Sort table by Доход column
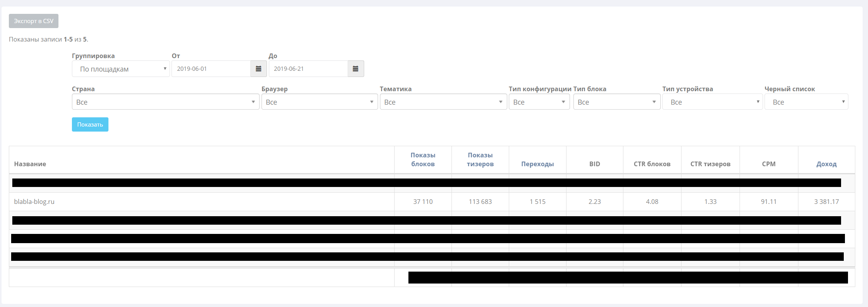The height and width of the screenshot is (307, 868). (826, 164)
